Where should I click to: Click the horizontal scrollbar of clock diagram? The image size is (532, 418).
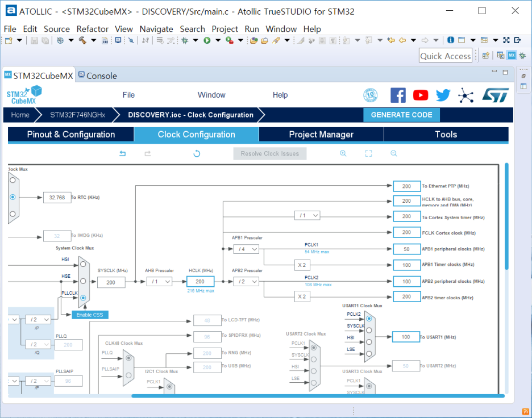[318, 396]
